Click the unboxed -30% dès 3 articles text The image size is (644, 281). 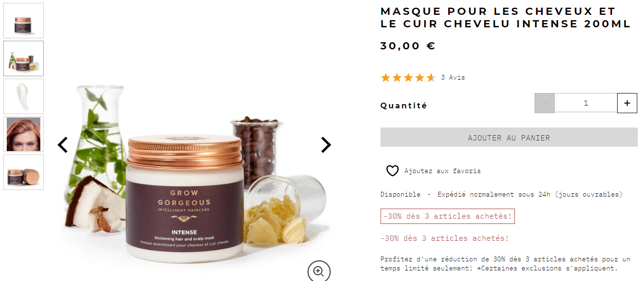tap(445, 238)
